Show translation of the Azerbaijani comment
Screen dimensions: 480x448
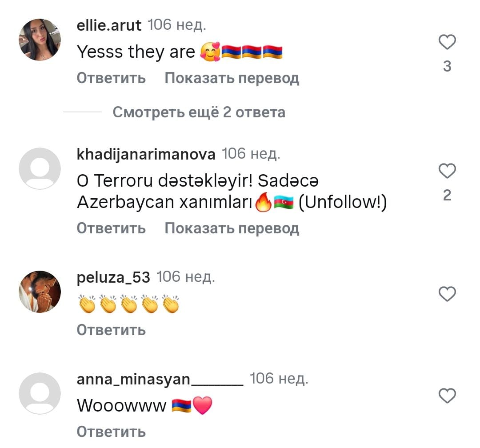click(x=232, y=228)
